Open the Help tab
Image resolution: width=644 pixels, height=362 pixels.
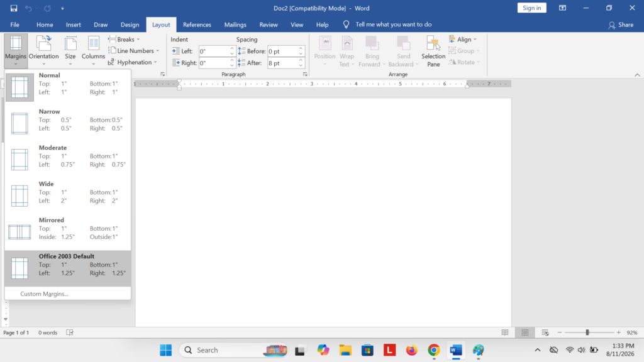(x=323, y=25)
